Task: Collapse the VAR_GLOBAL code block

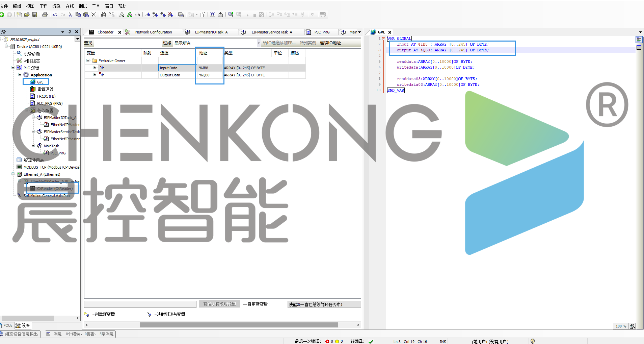Action: 384,39
